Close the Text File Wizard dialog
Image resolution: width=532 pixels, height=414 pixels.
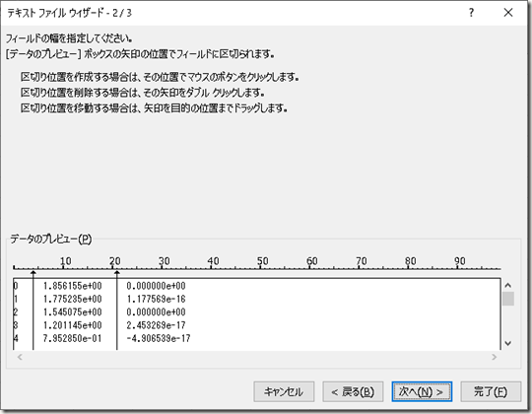click(508, 13)
